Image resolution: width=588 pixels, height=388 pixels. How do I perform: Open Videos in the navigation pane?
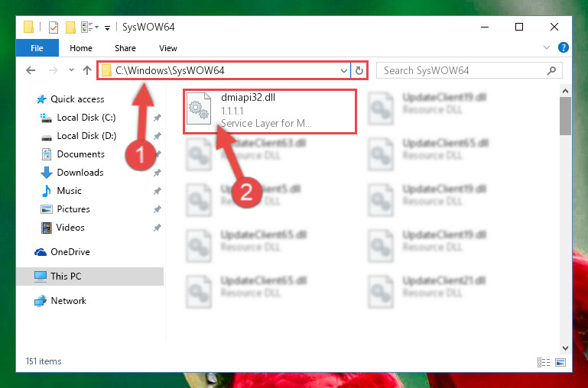click(63, 228)
